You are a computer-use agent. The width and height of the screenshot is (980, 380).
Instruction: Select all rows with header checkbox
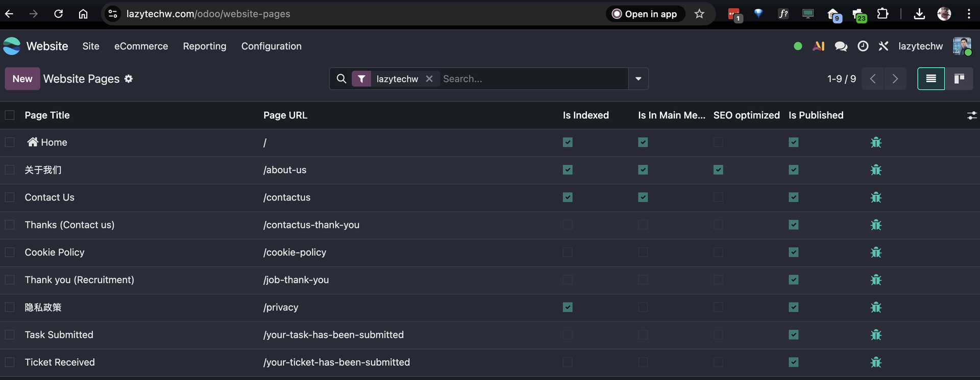(x=10, y=115)
